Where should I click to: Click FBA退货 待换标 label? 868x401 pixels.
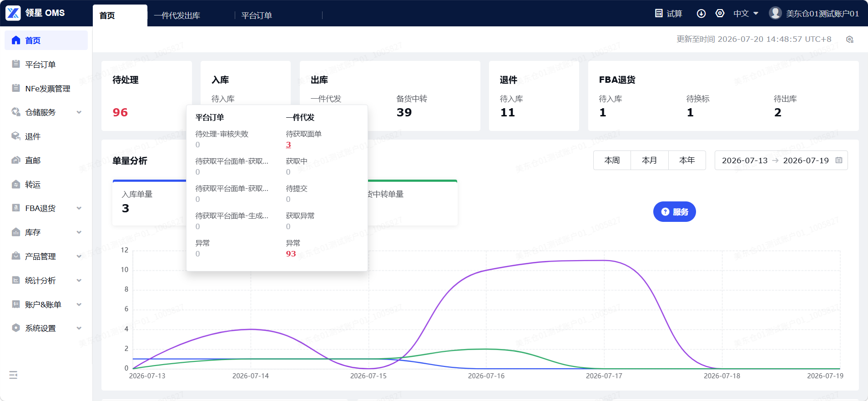698,99
